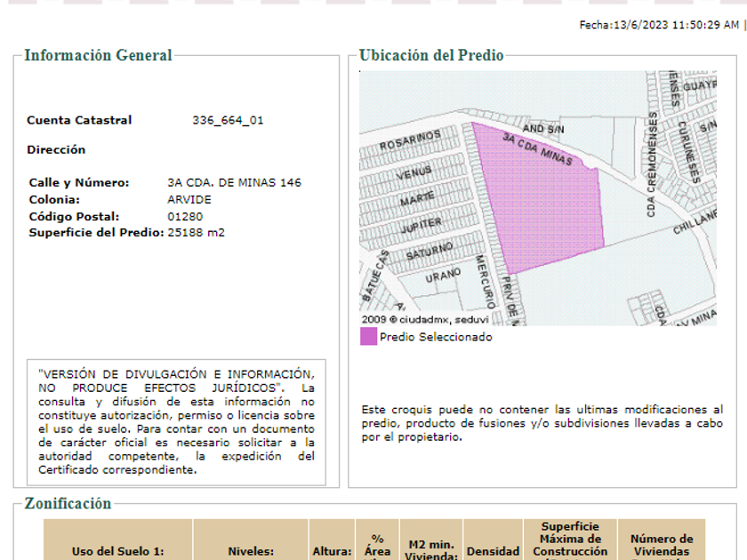
Task: Click the VERSIÓN DE DIVULGACIÓN disclaimer box
Action: pos(176,422)
